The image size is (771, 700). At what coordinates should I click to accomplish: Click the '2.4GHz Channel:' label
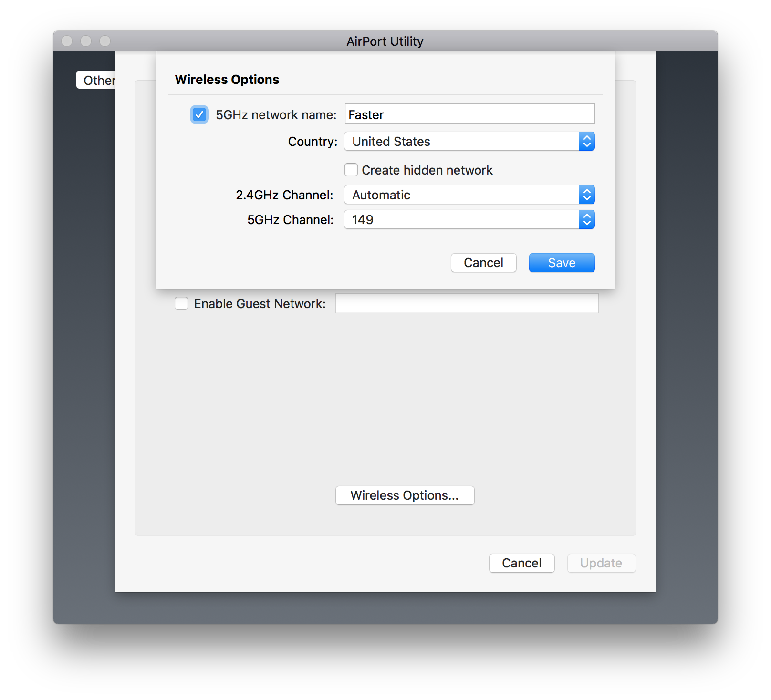coord(284,195)
